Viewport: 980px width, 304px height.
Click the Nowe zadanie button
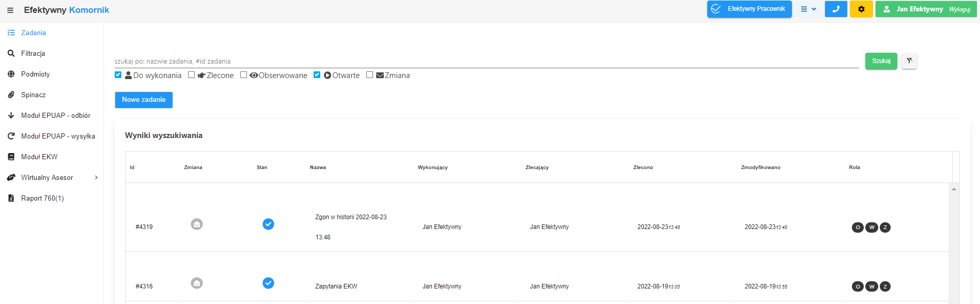coord(144,100)
